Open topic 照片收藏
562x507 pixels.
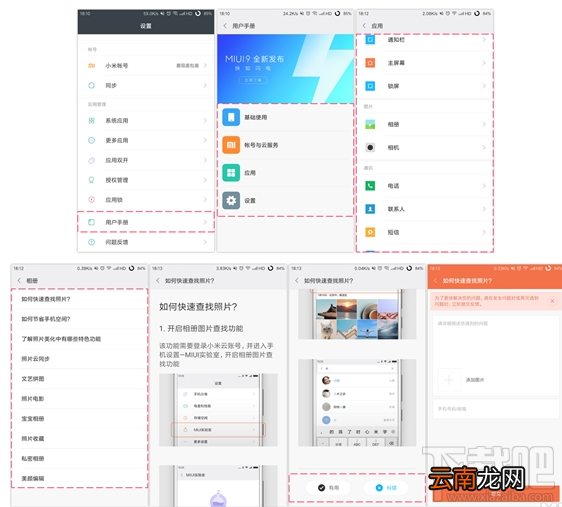79,439
